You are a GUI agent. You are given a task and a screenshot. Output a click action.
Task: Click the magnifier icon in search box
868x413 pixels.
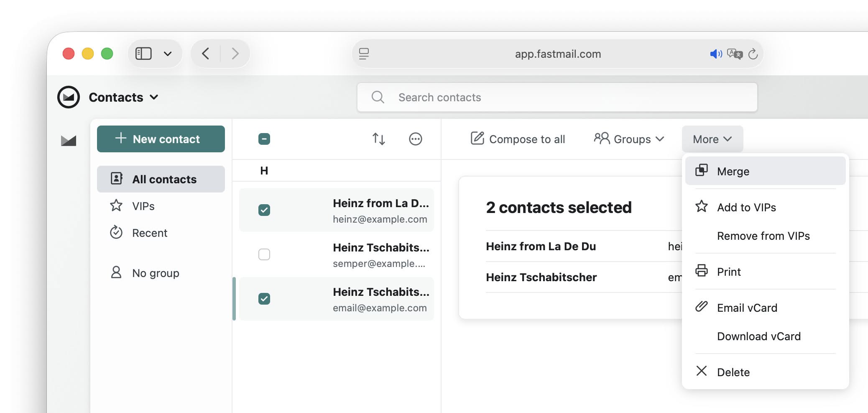pyautogui.click(x=378, y=97)
